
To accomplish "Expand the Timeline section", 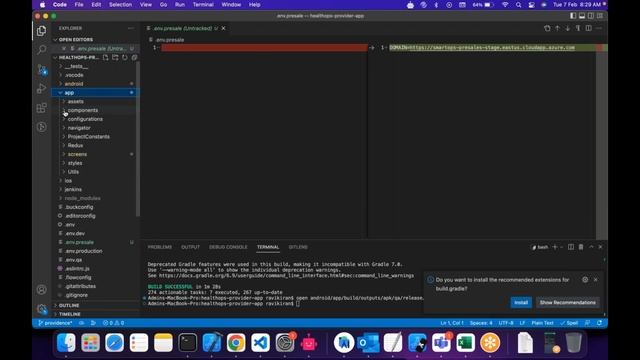I will [x=95, y=314].
